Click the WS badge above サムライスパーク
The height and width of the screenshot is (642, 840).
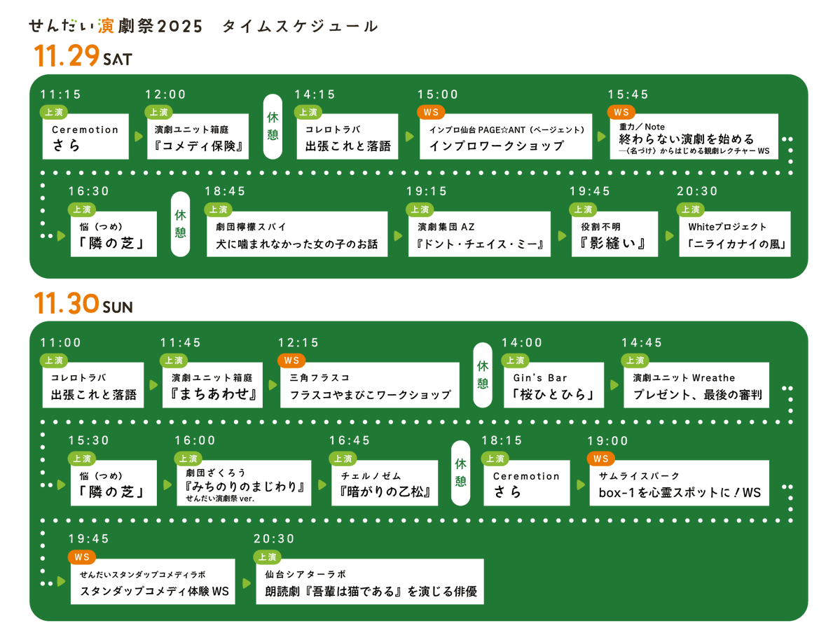(x=601, y=459)
